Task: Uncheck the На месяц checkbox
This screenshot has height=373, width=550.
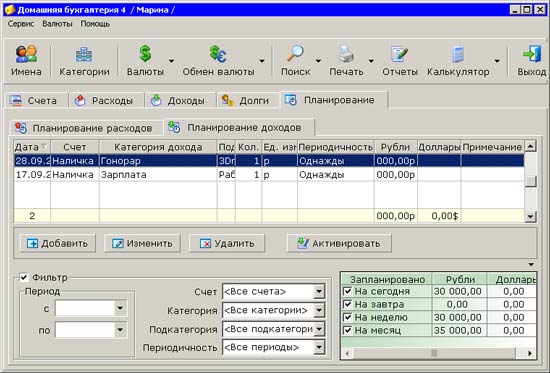Action: [x=347, y=330]
